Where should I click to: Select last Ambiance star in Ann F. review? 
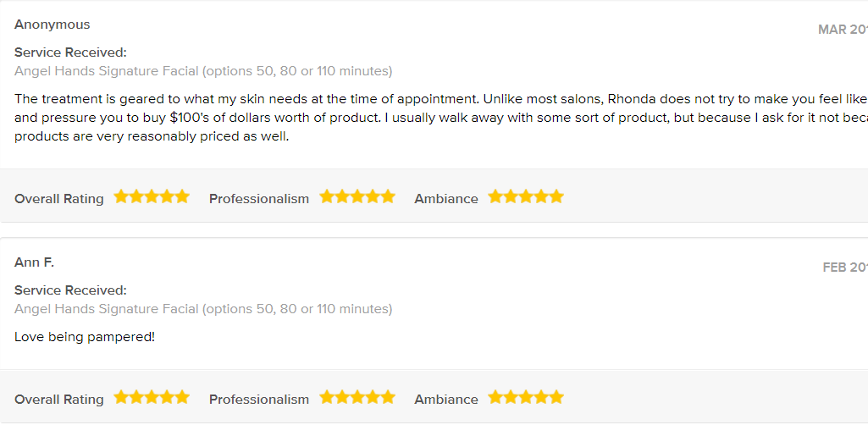[x=556, y=397]
